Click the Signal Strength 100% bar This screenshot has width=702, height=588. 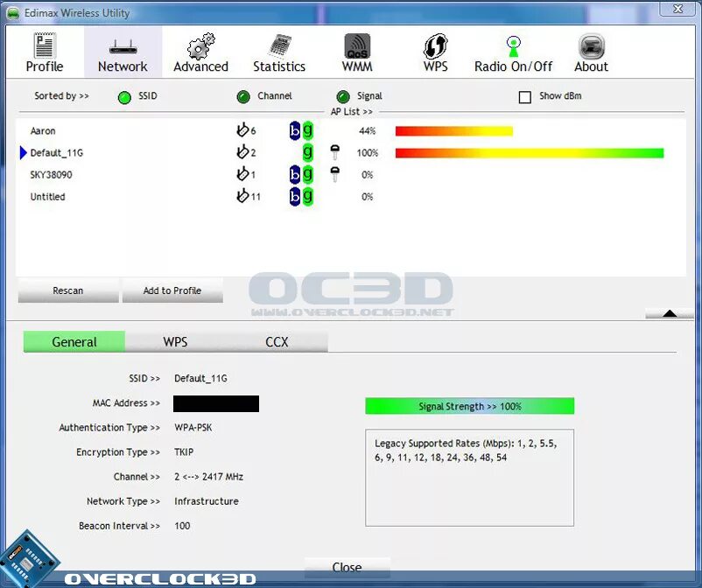tap(470, 406)
